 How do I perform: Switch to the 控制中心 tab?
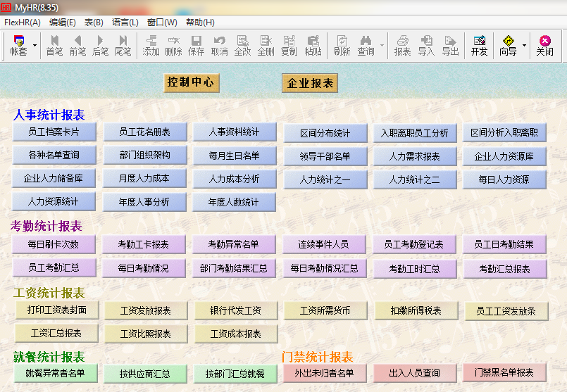coord(191,82)
